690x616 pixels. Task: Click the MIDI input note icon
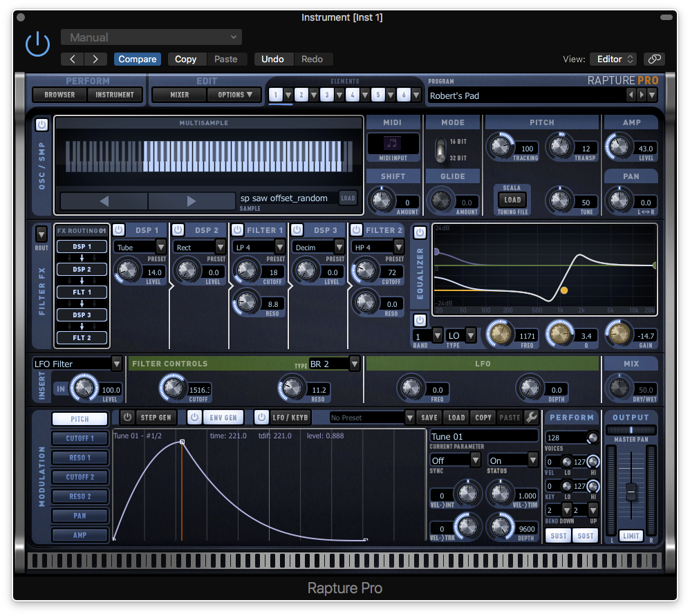pos(393,144)
